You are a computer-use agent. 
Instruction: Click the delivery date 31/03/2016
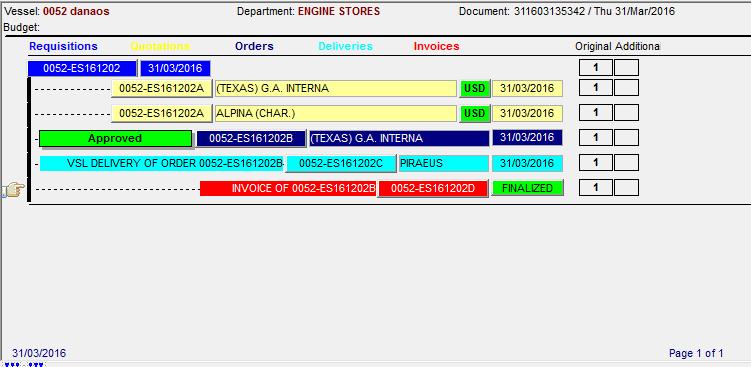[527, 163]
